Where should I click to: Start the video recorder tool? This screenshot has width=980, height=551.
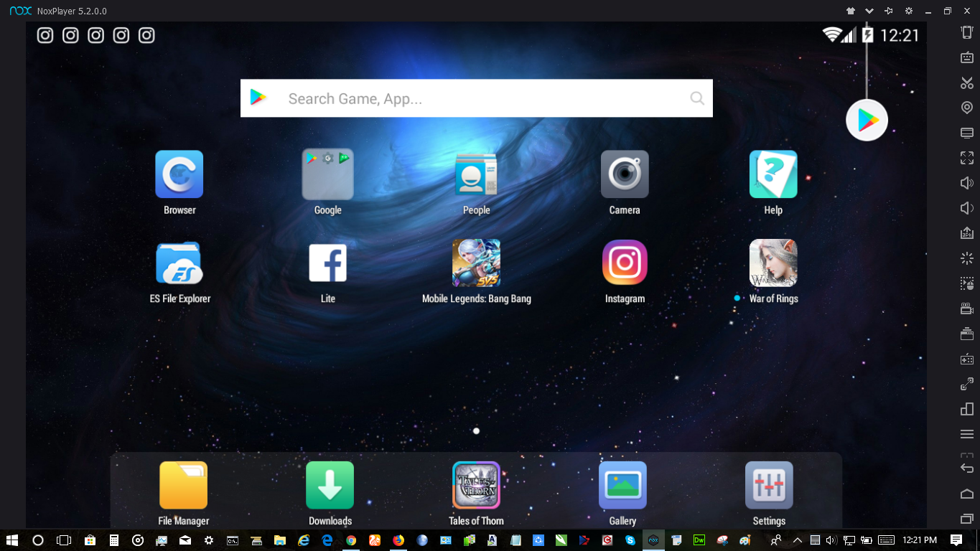(967, 309)
